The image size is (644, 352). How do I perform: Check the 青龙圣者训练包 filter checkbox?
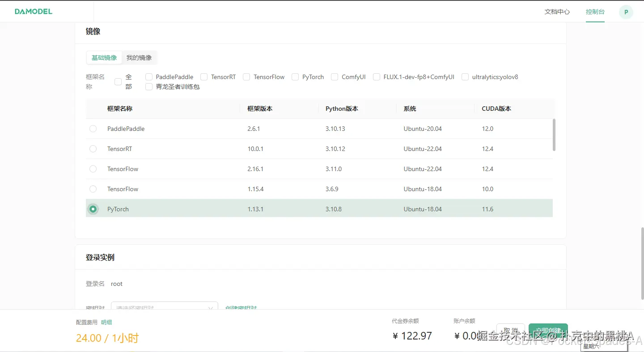(149, 87)
